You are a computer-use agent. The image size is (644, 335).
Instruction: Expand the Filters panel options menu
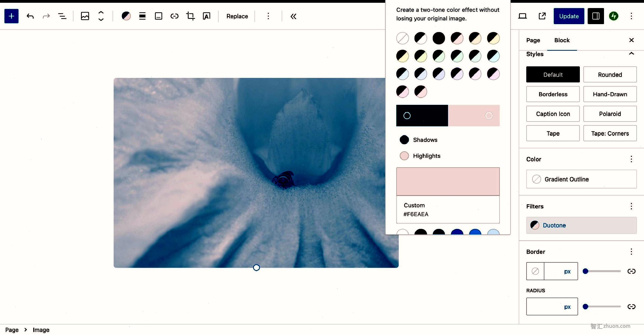point(632,206)
